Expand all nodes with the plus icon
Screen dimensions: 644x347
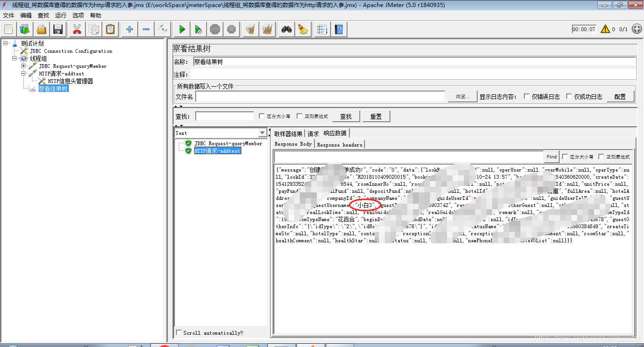point(129,30)
